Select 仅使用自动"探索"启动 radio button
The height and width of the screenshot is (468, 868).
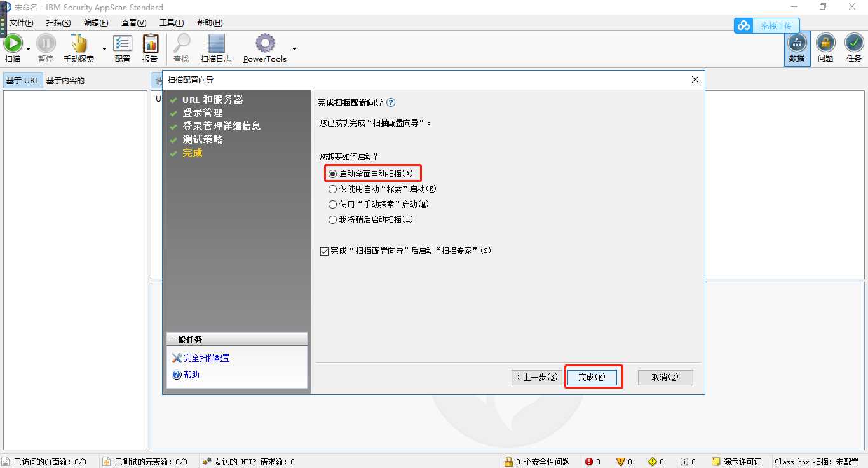(x=332, y=189)
